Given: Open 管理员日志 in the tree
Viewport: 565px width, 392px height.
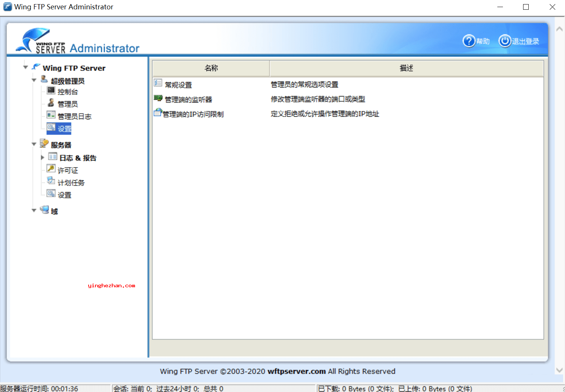Looking at the screenshot, I should [x=74, y=116].
